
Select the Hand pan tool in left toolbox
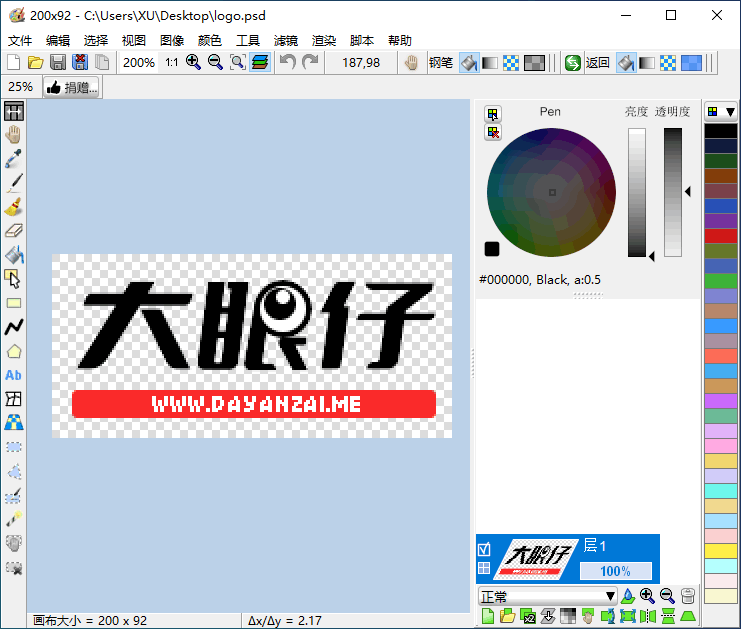click(14, 135)
